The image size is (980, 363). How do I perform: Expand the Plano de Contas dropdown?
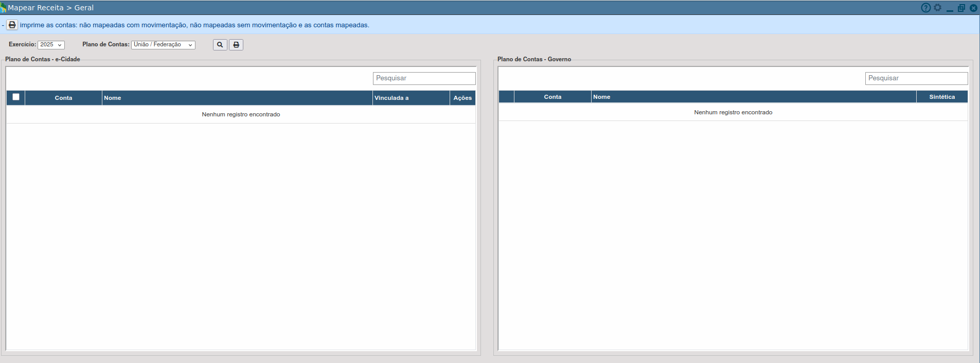[163, 45]
